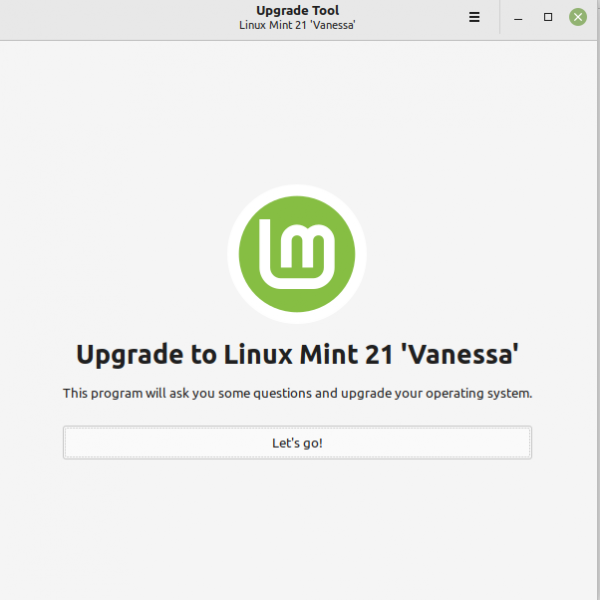Click the dash minimize icon in the titlebar
Viewport: 600px width, 600px height.
[x=518, y=19]
